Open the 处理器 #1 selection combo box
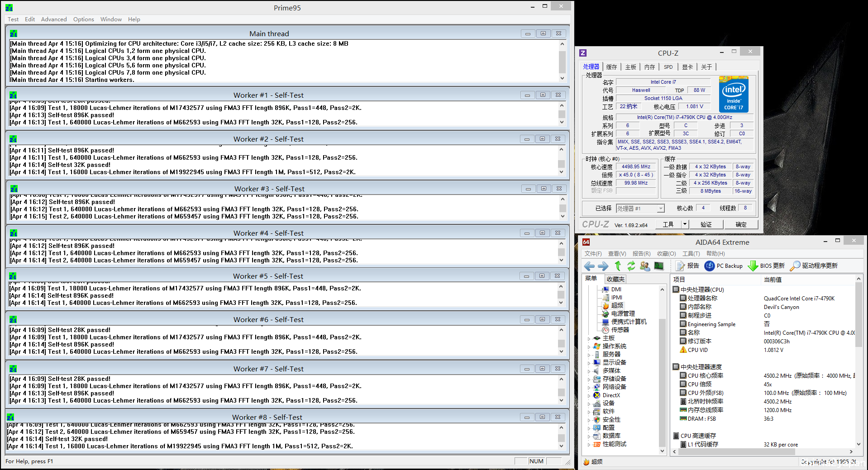The image size is (868, 470). coord(640,209)
